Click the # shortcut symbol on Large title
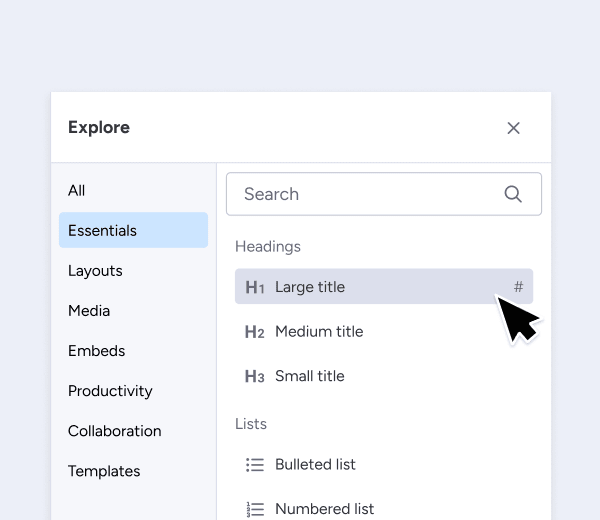 click(518, 287)
